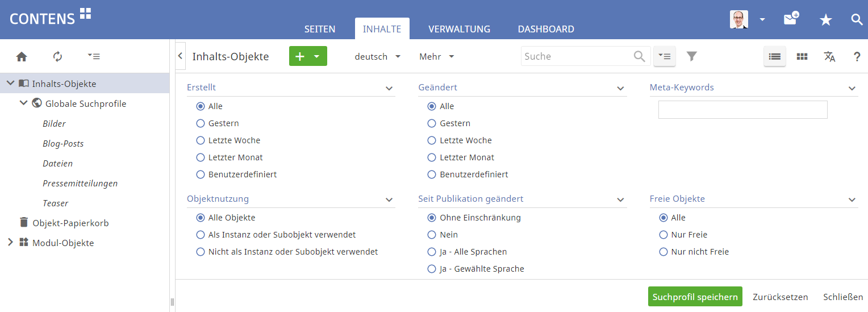
Task: Expand the 'Mehr' dropdown menu
Action: (x=436, y=57)
